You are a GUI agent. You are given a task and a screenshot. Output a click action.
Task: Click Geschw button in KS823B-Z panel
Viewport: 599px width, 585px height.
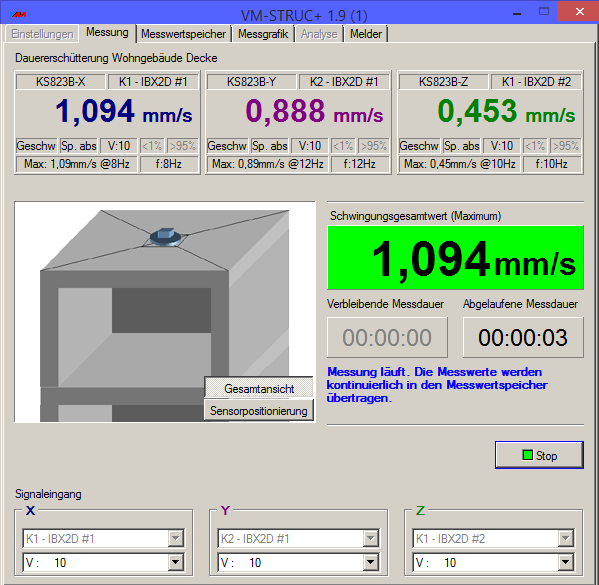tap(419, 146)
